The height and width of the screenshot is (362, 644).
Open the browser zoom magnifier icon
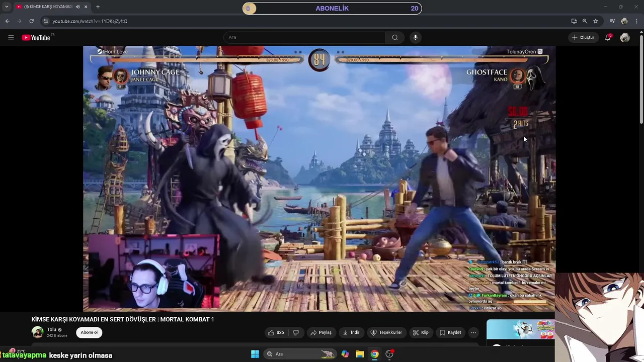coord(585,21)
